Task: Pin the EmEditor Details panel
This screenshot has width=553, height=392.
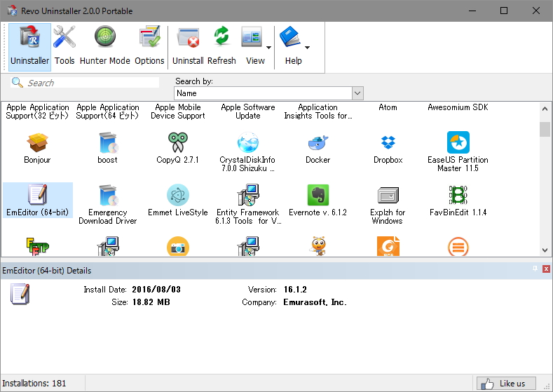Action: click(535, 269)
